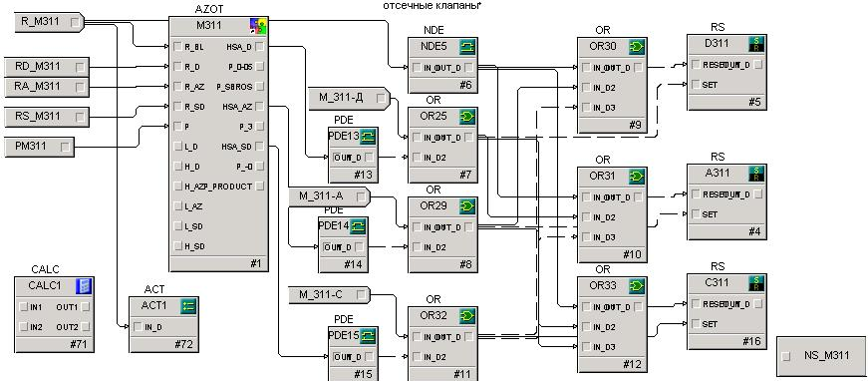Click the OR32 block icon
Screen dimensions: 868x381
pos(467,316)
